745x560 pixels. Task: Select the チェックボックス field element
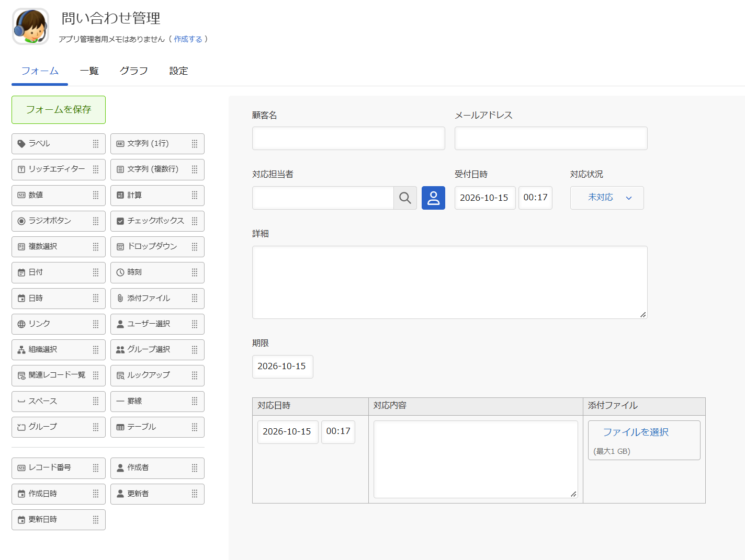[x=157, y=221]
